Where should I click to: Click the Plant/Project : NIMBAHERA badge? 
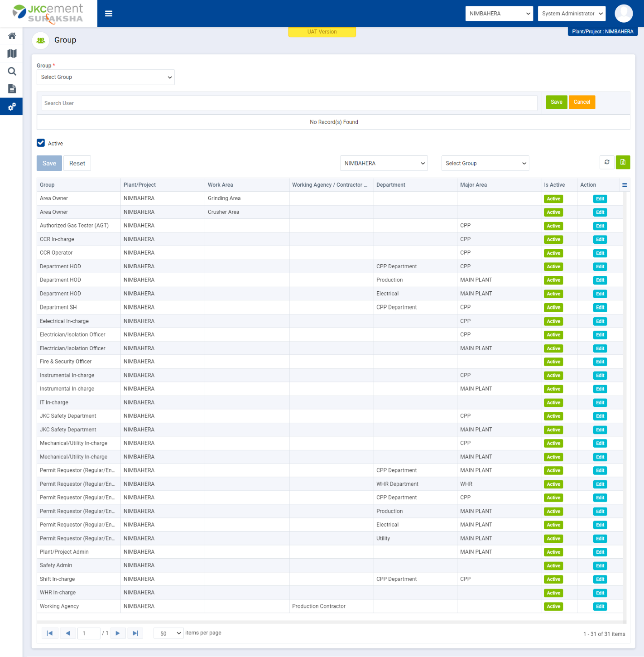(602, 32)
